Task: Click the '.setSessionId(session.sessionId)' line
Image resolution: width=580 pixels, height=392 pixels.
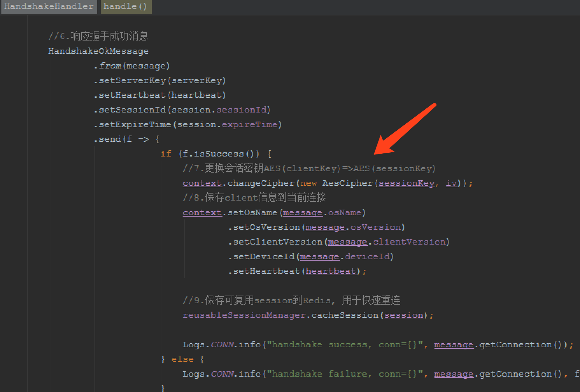Action: pos(182,110)
